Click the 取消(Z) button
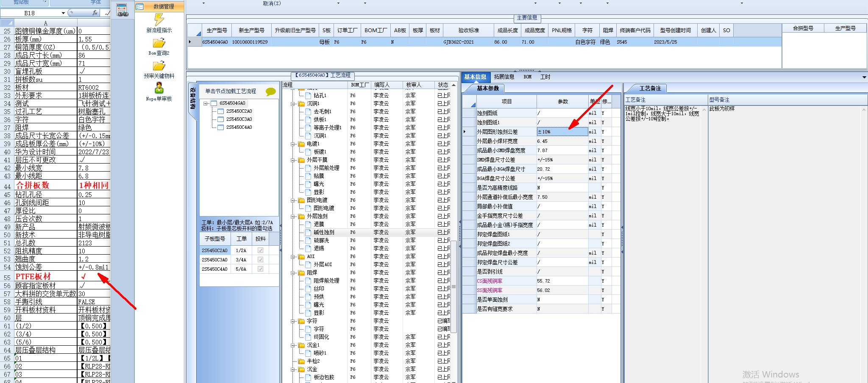The height and width of the screenshot is (383, 868). (x=272, y=3)
